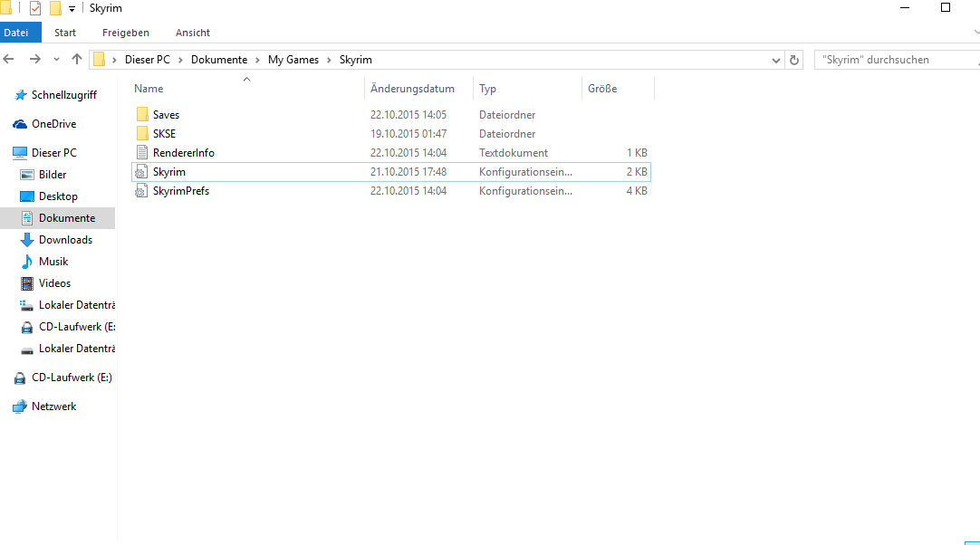Refresh the current folder view
Image resolution: width=980 pixels, height=545 pixels.
[794, 60]
